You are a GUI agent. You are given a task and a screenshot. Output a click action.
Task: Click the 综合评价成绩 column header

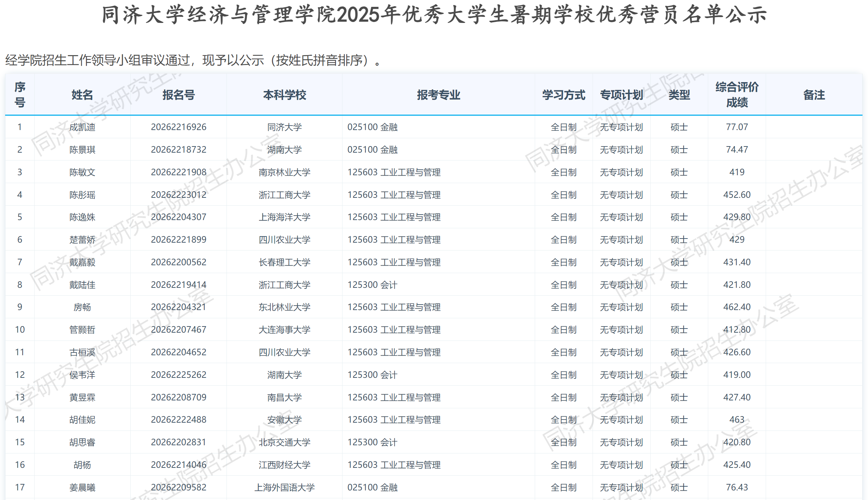(737, 95)
